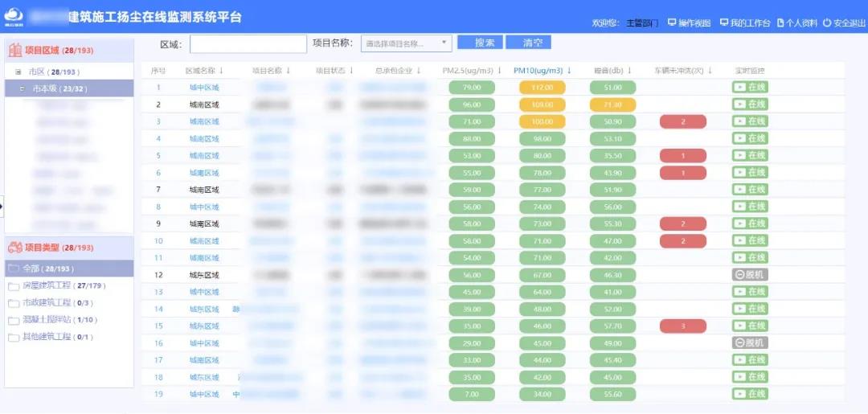Sort by 噪音(db) column arrow
The width and height of the screenshot is (868, 414).
[629, 71]
